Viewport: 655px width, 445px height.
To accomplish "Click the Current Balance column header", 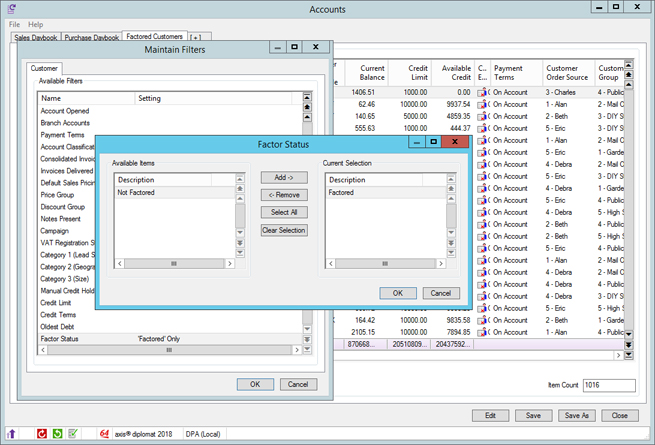I will click(x=366, y=73).
